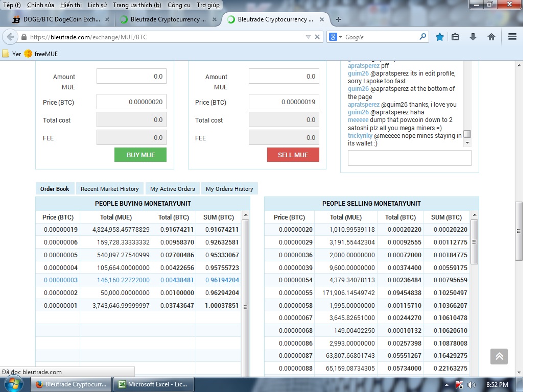
Task: Select sell order at price 0.00000055
Action: click(x=367, y=292)
